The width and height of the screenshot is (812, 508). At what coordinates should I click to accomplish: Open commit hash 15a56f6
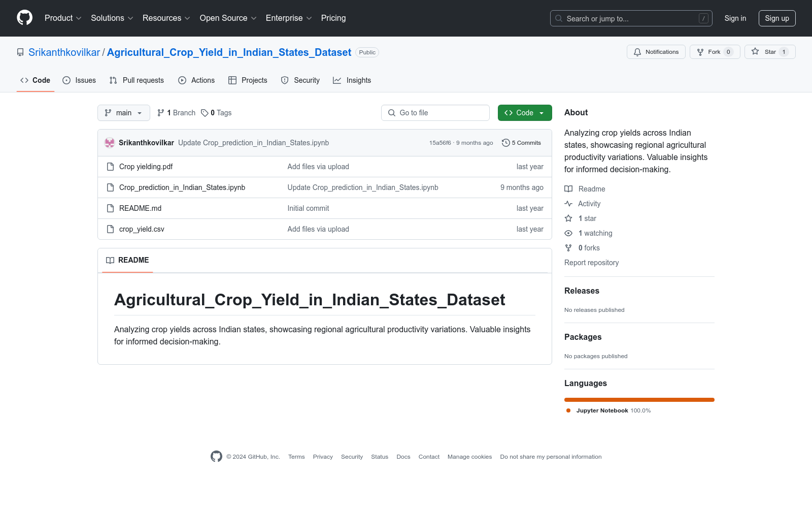(x=440, y=143)
